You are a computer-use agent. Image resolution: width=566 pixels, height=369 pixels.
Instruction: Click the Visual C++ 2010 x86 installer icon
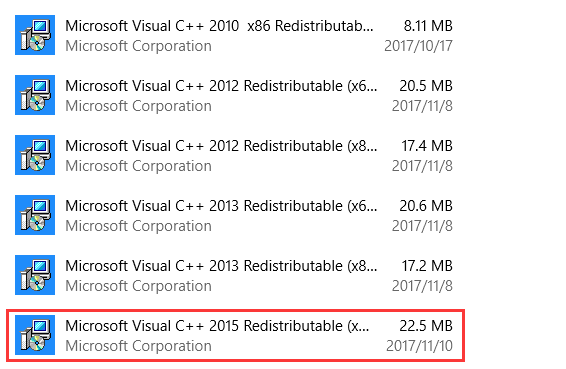pos(35,35)
